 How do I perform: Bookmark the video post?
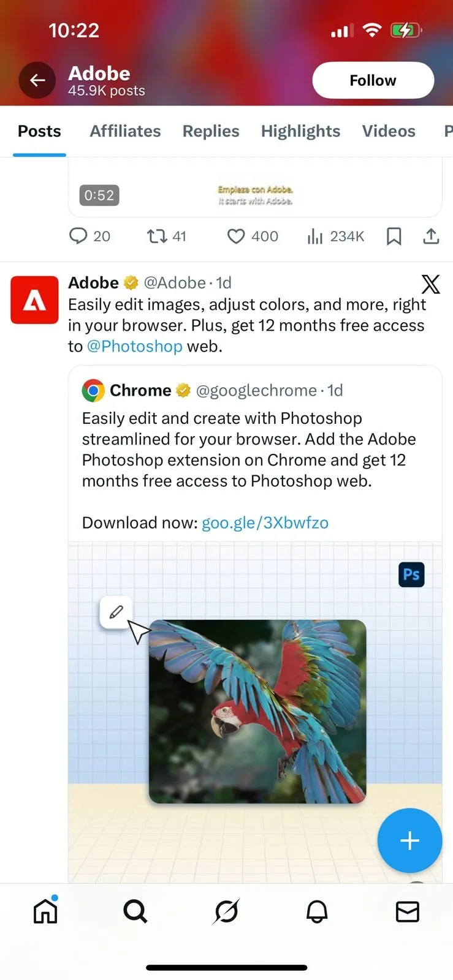tap(394, 236)
